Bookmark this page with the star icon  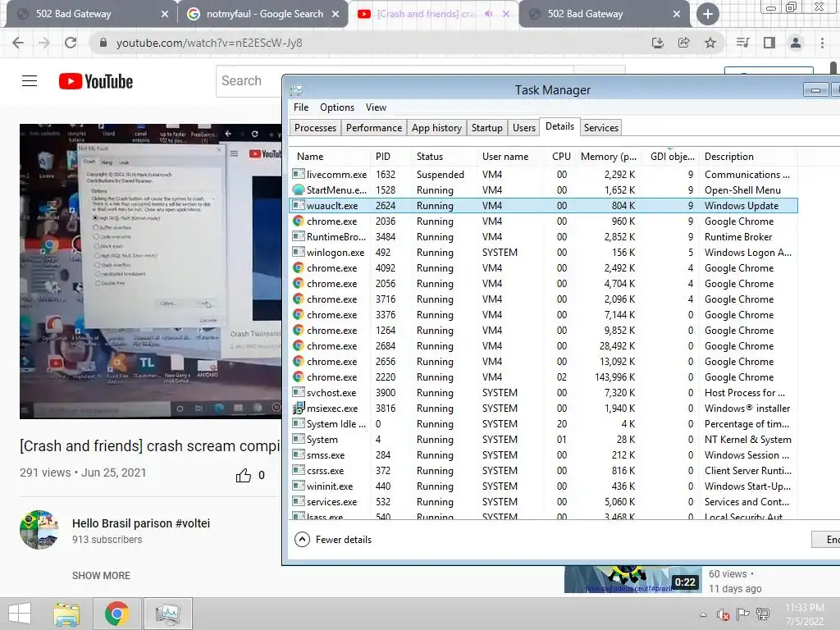[710, 43]
